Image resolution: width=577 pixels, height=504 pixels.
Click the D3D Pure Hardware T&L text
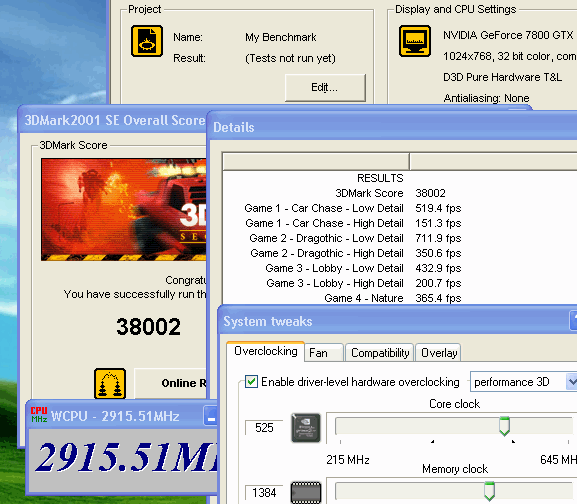pos(502,77)
